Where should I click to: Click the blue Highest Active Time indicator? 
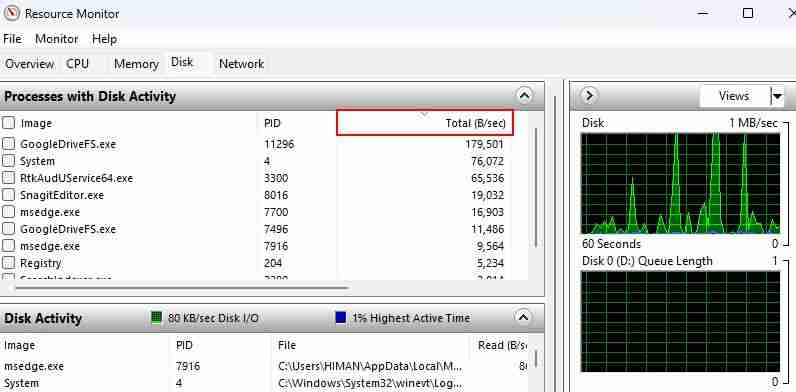tap(341, 318)
